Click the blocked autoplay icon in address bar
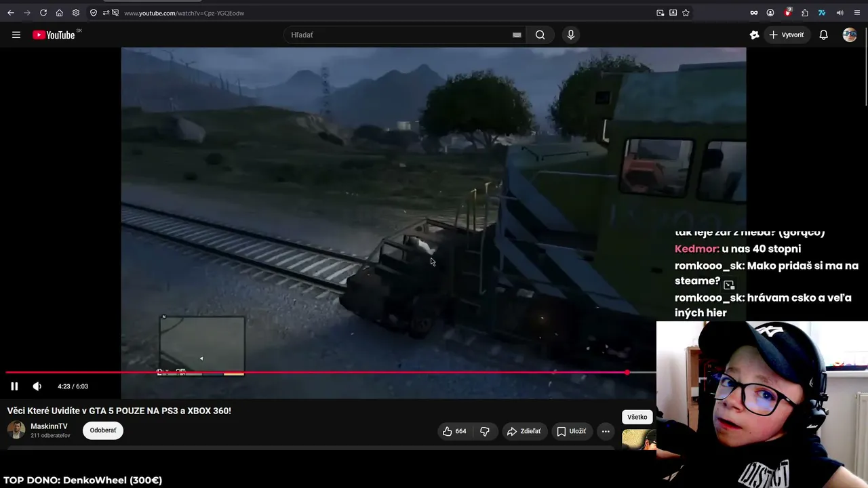This screenshot has width=868, height=488. pyautogui.click(x=115, y=13)
